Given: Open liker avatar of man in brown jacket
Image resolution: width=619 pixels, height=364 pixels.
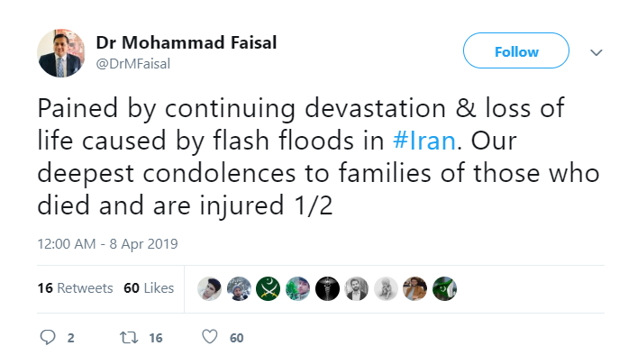Looking at the screenshot, I should [x=415, y=288].
